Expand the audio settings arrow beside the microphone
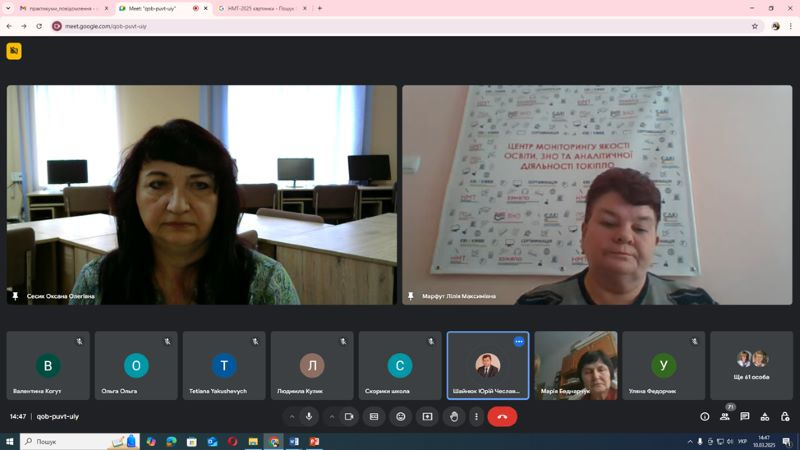 pos(292,417)
